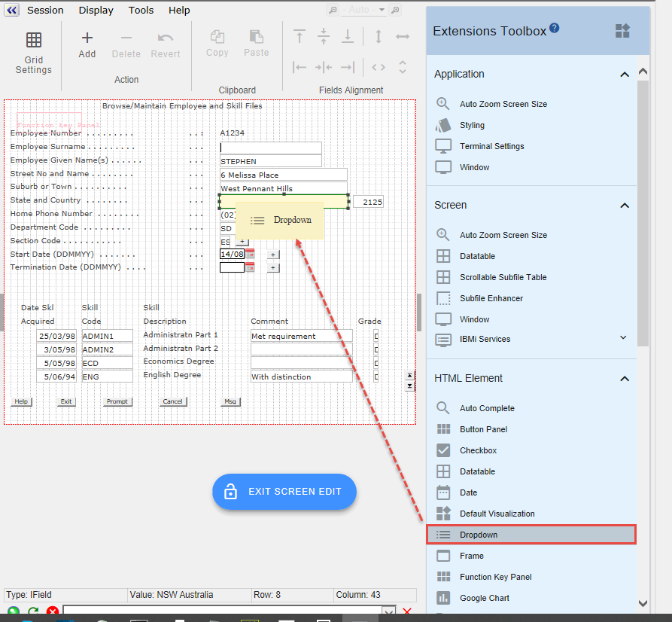Open the Session menu
Image resolution: width=672 pixels, height=622 pixels.
click(45, 11)
